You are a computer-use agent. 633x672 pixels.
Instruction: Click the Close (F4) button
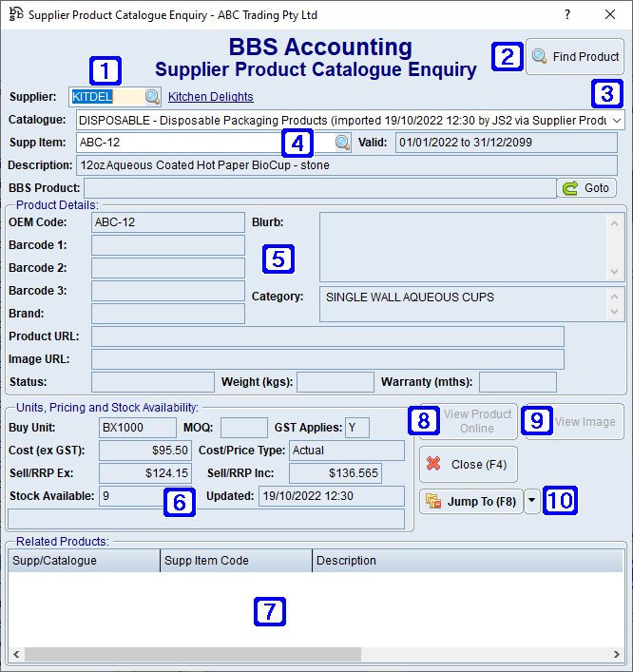click(468, 465)
